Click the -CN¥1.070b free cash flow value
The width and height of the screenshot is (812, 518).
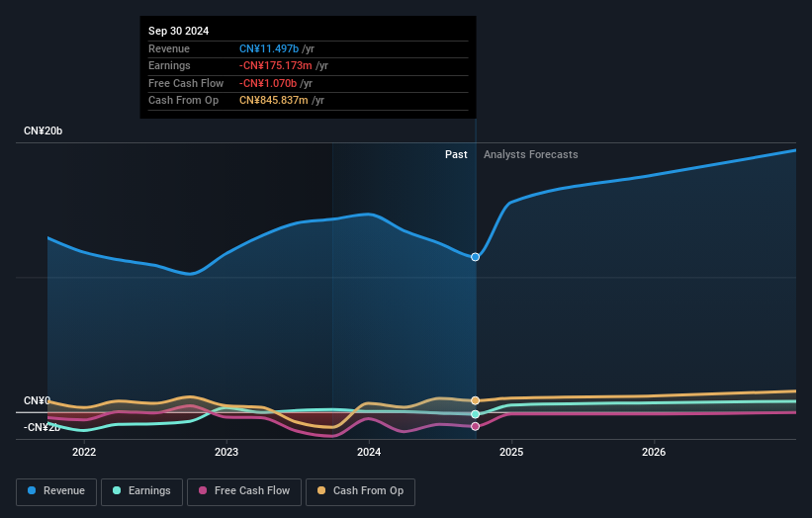[268, 83]
